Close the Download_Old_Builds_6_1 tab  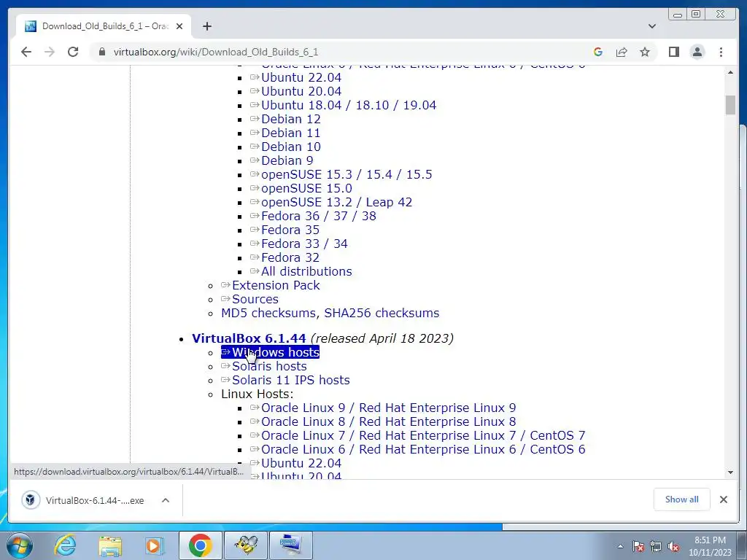coord(179,26)
